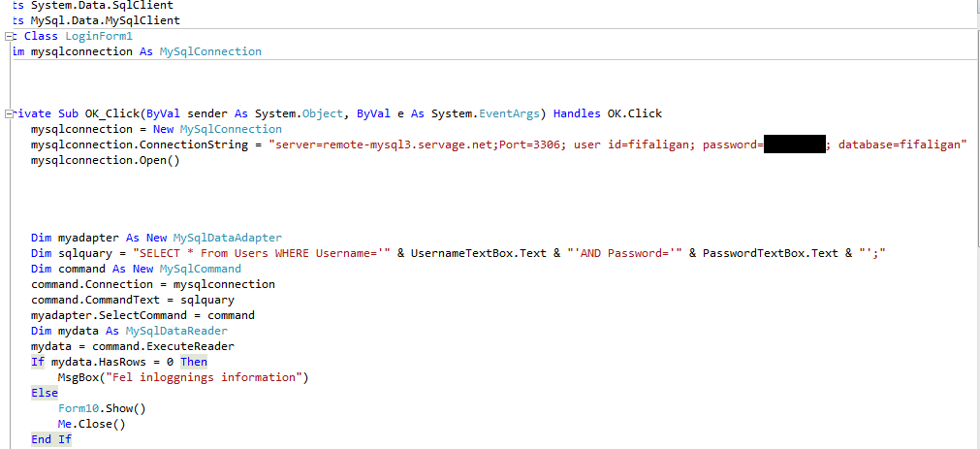
Task: Click the 'Then' keyword
Action: (194, 362)
